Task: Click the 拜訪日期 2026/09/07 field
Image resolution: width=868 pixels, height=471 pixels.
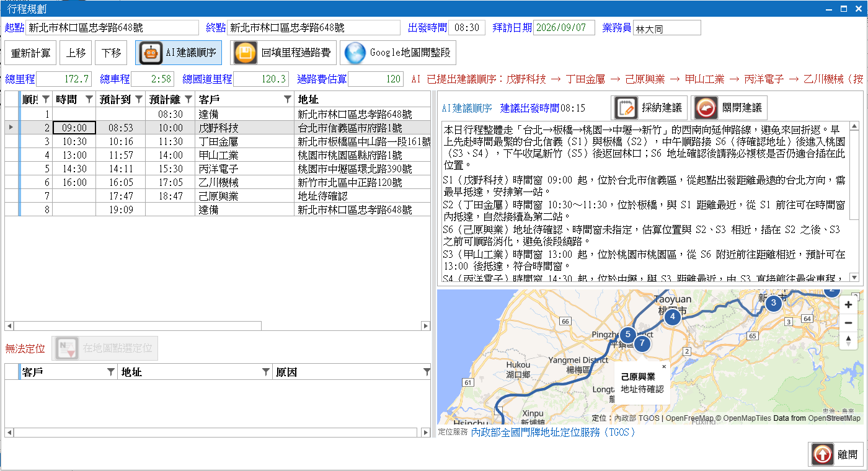Action: 564,27
